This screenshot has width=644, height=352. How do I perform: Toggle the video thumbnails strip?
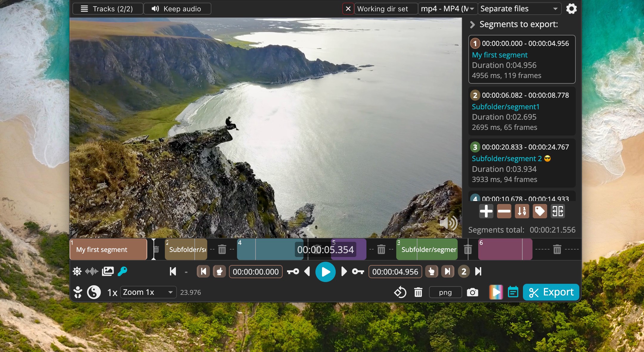(x=108, y=271)
